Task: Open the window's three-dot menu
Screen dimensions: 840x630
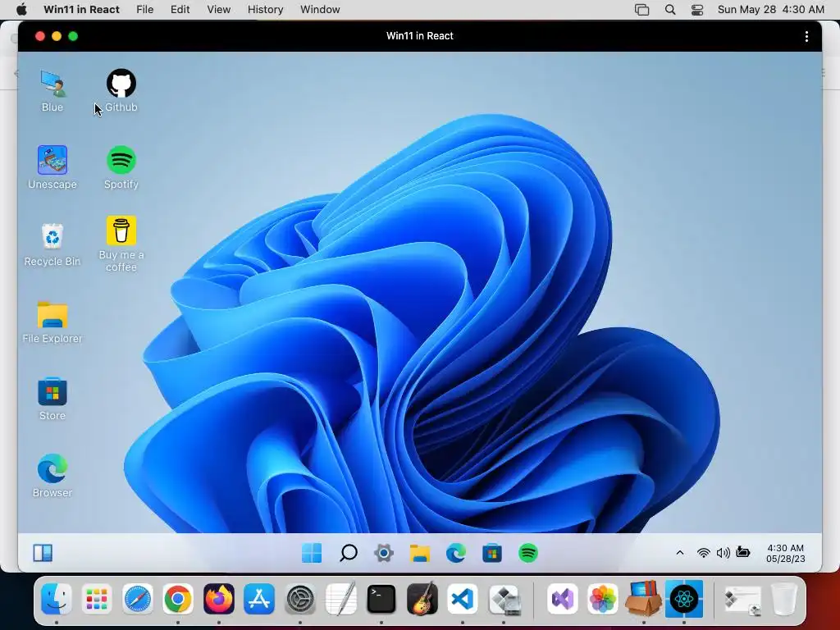Action: coord(806,36)
